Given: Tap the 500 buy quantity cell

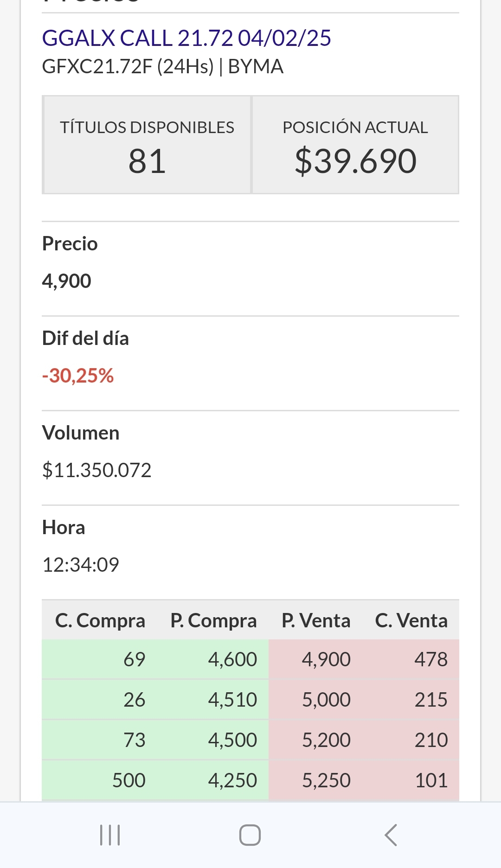Looking at the screenshot, I should (x=129, y=780).
